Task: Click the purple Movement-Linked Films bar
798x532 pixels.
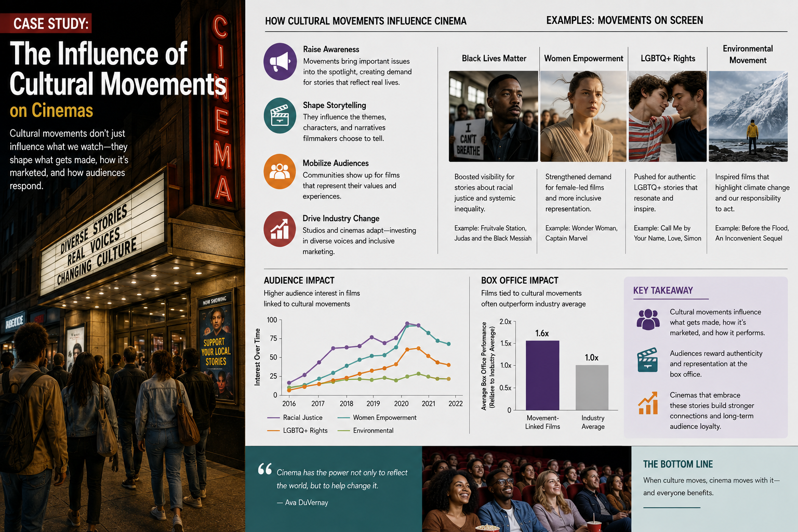Action: (x=542, y=375)
